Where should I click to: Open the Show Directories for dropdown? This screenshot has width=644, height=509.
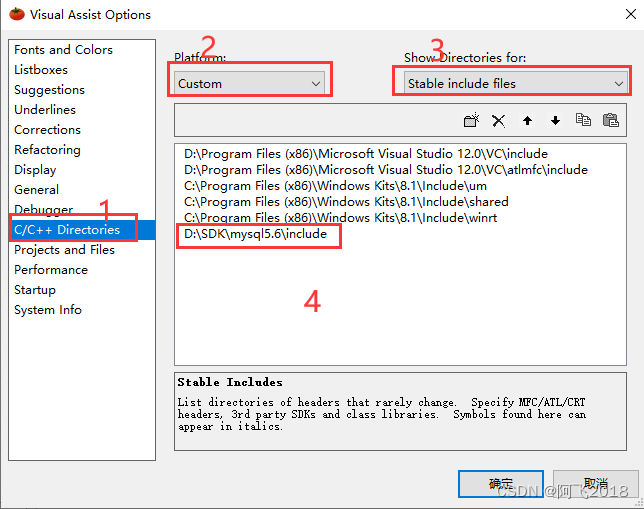(516, 83)
